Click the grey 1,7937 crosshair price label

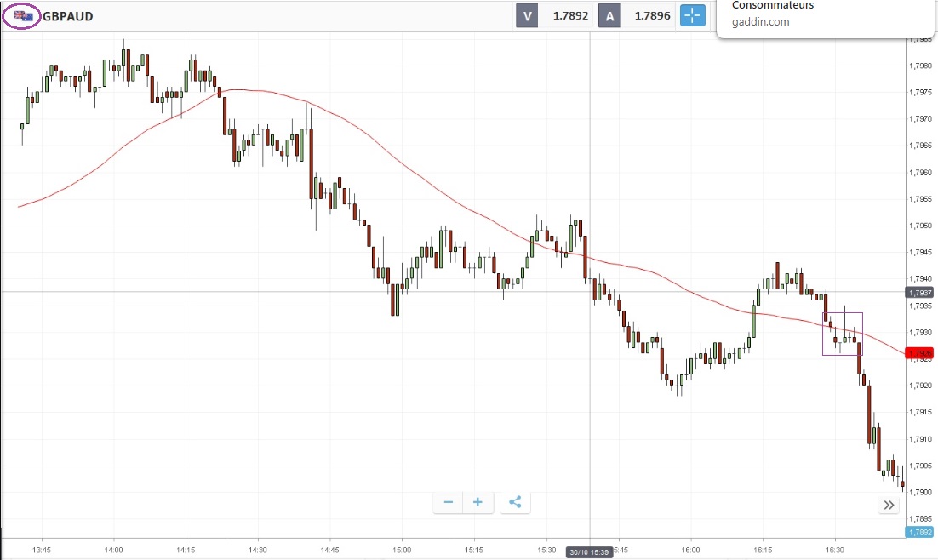920,293
